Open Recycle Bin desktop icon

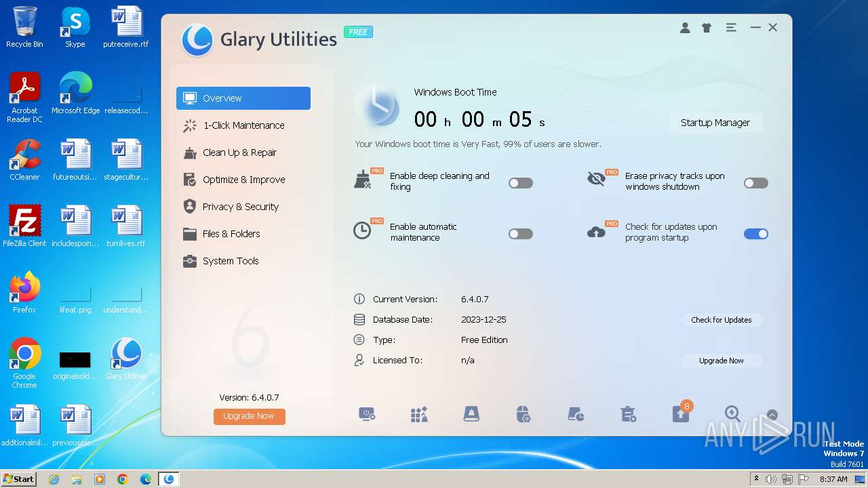(24, 27)
